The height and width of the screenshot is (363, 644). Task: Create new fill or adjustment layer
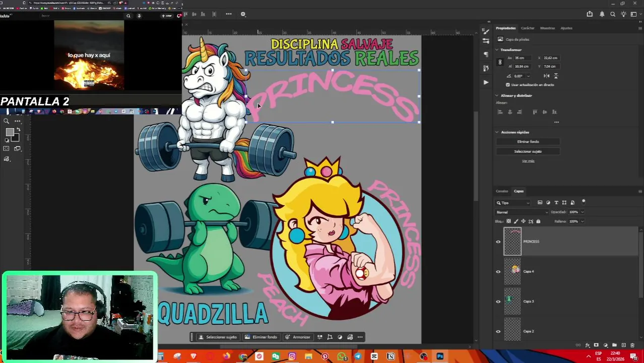[x=605, y=345]
